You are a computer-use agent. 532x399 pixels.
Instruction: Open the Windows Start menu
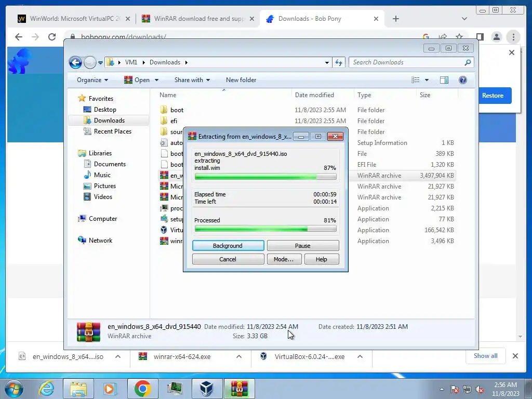14,389
